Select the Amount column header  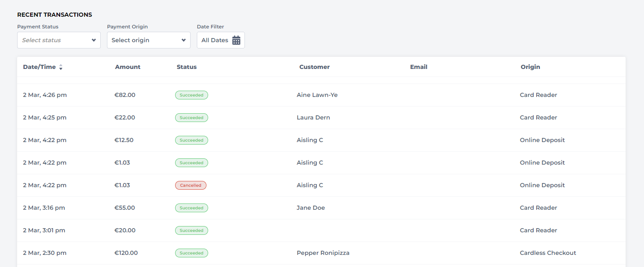click(x=128, y=67)
